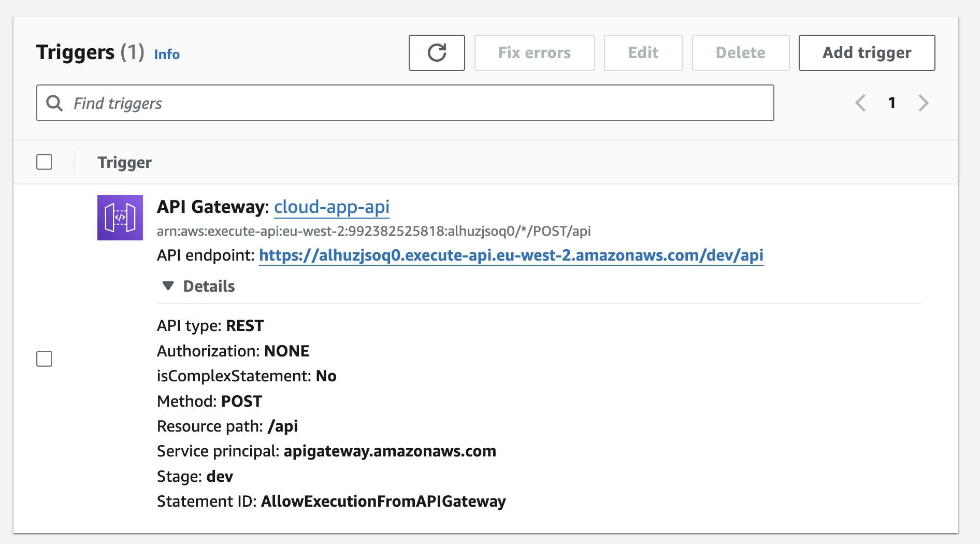Click the Fix errors button
The width and height of the screenshot is (980, 544).
[x=535, y=53]
